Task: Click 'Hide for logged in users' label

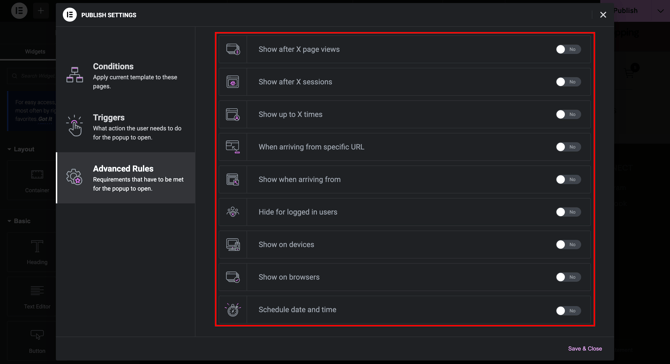Action: coord(298,212)
